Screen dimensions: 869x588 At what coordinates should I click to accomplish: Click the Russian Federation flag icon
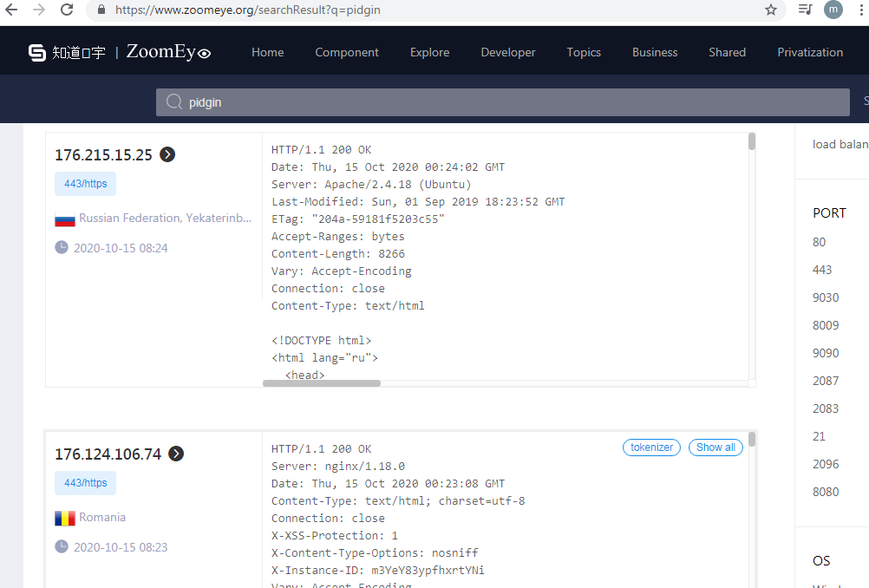[65, 219]
